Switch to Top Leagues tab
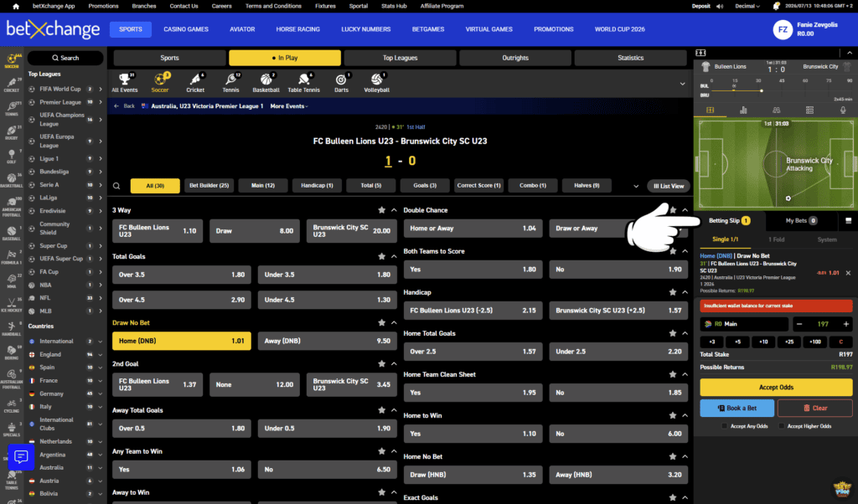This screenshot has width=858, height=504. pyautogui.click(x=400, y=58)
